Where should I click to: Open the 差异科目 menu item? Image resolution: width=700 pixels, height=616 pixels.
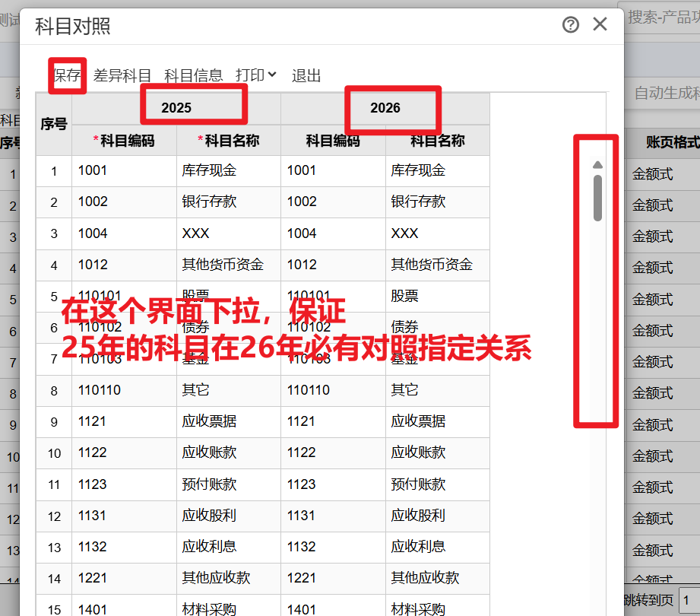[x=122, y=75]
